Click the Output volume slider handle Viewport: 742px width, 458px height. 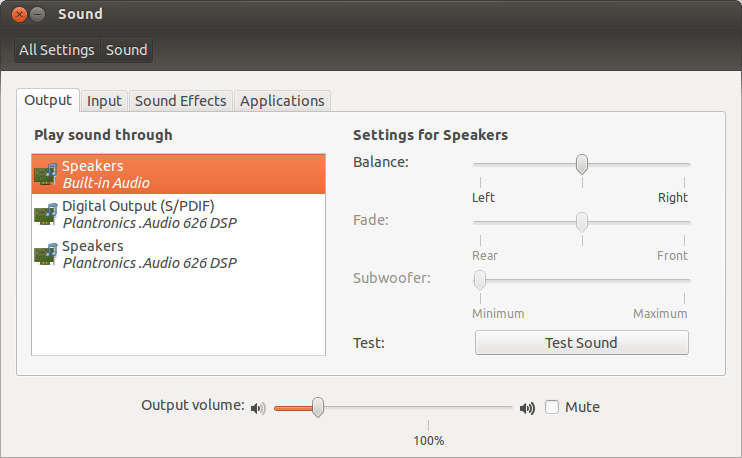(318, 406)
